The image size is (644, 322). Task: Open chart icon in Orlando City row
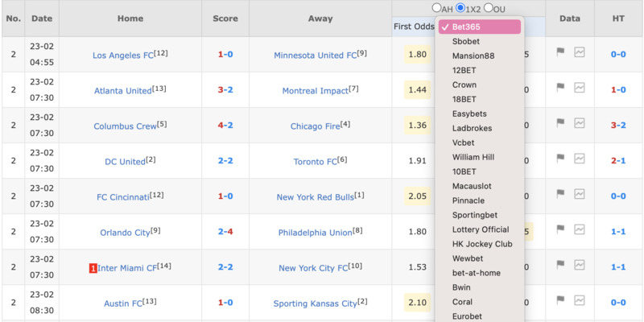[x=579, y=229]
